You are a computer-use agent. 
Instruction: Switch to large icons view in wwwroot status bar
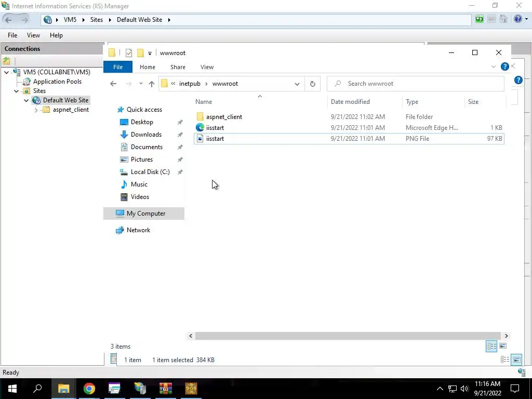503,346
